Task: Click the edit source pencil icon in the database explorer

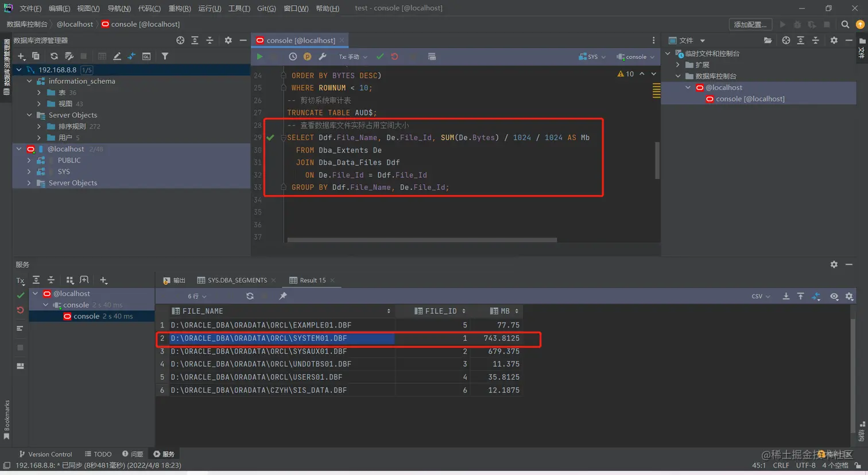Action: (117, 56)
